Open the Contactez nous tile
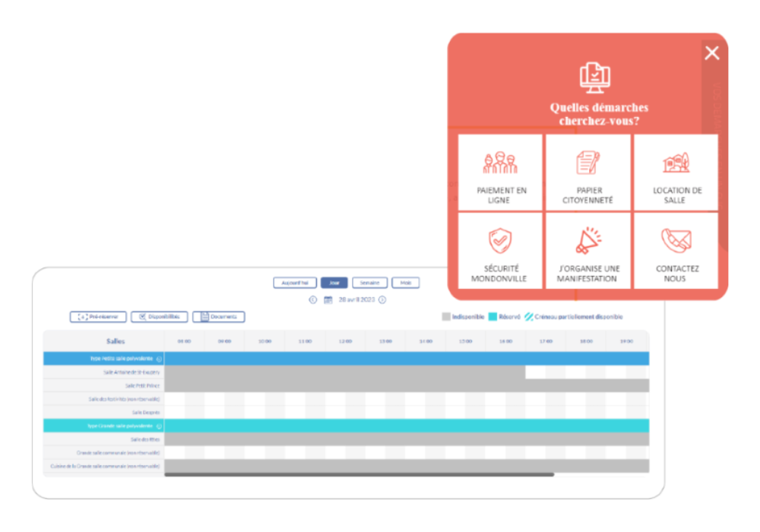 tap(676, 251)
